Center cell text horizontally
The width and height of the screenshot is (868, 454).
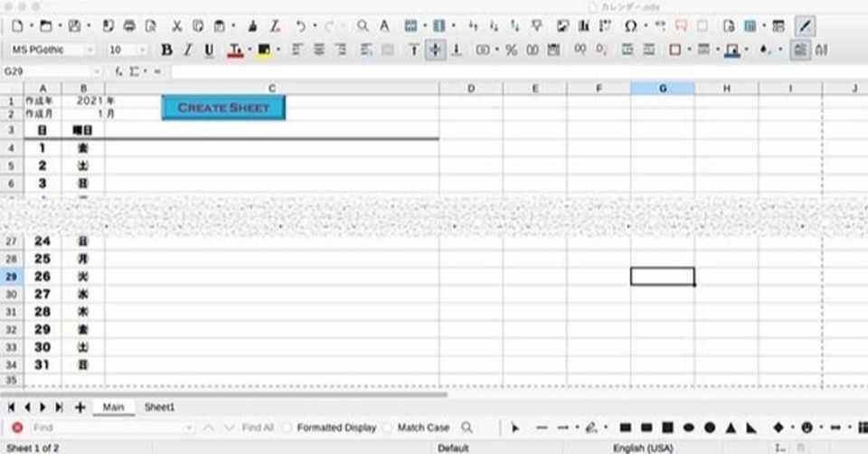click(x=319, y=50)
